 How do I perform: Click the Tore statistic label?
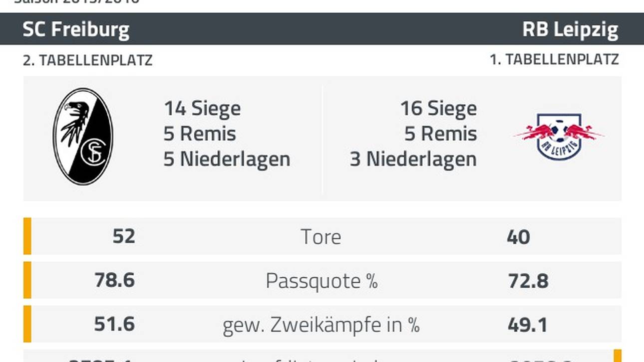point(321,237)
